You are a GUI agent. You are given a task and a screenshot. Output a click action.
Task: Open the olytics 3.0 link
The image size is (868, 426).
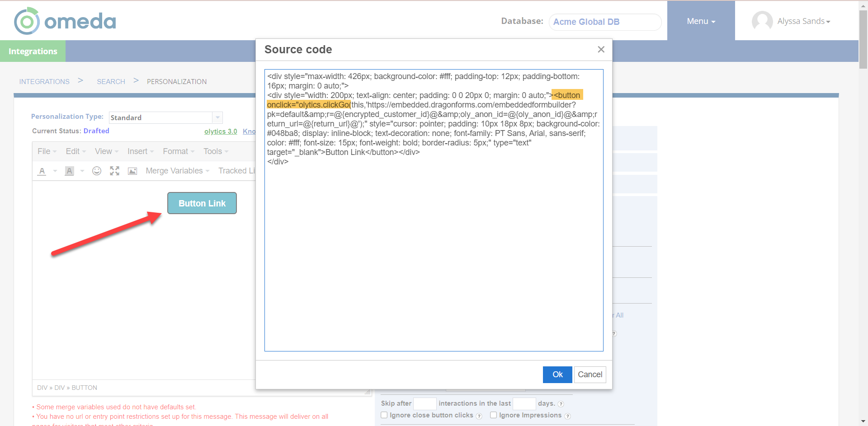coord(221,131)
